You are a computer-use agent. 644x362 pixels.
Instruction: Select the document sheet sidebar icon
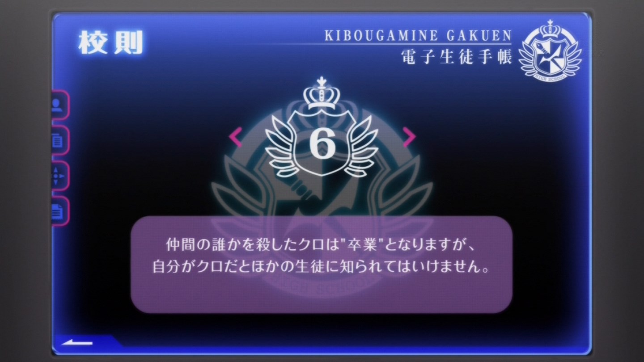[59, 211]
